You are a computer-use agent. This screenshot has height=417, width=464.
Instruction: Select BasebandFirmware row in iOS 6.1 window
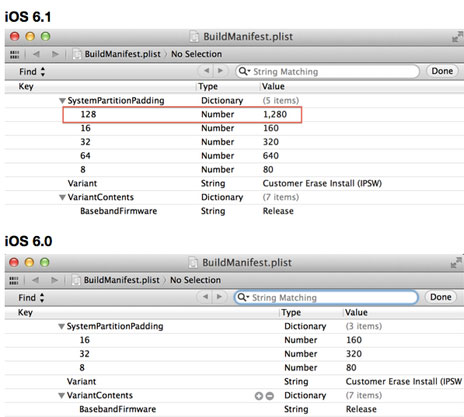coord(234,211)
